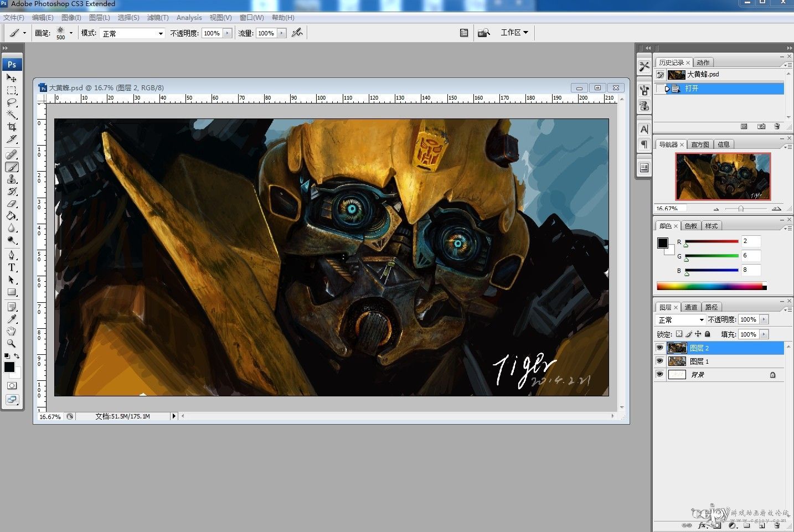Expand layer 不透明度 arrow in Layers panel

(x=764, y=319)
